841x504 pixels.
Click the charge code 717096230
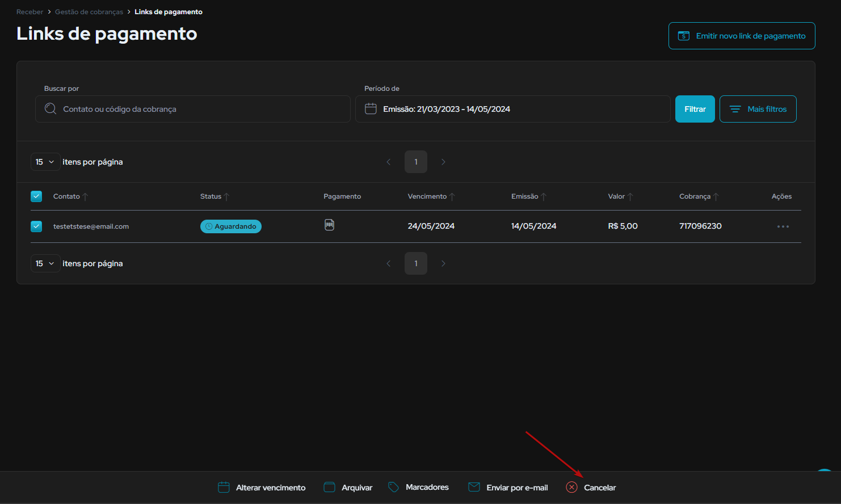(700, 226)
